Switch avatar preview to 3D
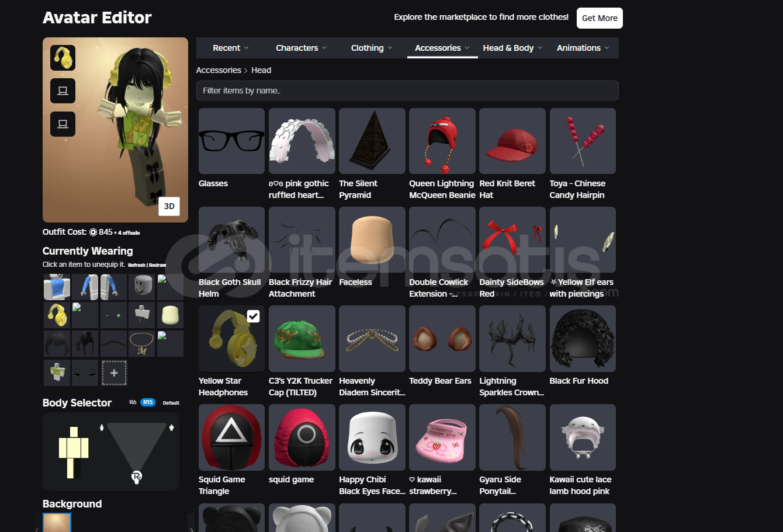 169,206
